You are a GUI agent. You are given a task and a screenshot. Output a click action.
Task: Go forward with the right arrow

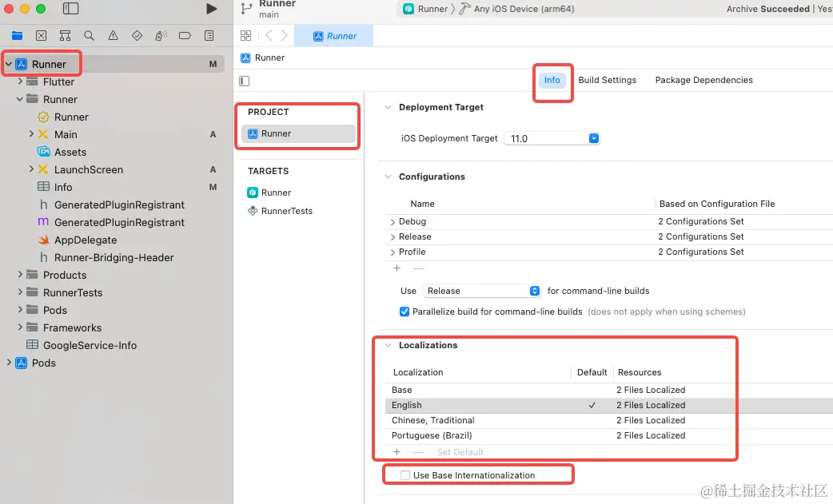[x=285, y=36]
